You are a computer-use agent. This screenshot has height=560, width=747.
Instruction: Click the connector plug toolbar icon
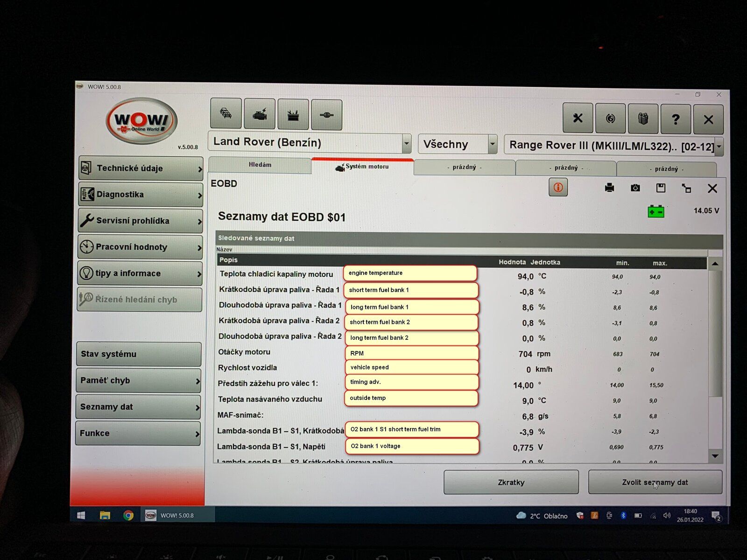click(327, 115)
